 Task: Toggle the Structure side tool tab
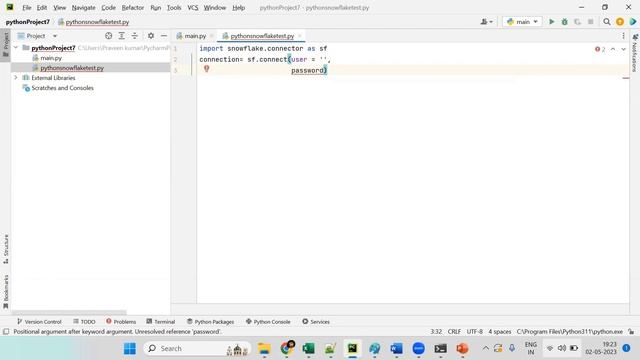pyautogui.click(x=6, y=249)
